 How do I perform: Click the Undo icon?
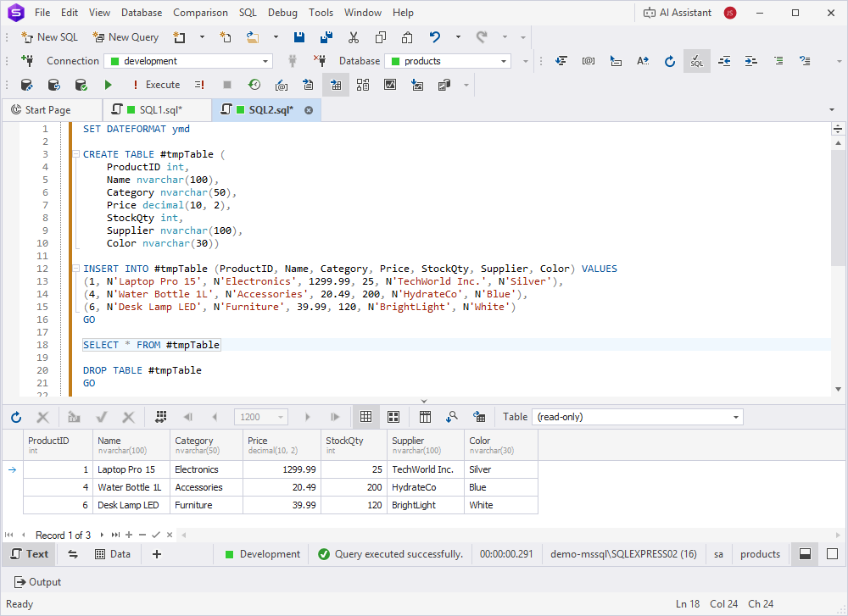435,36
